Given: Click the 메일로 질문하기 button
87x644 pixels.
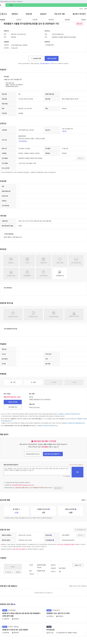Looking at the screenshot, I should (x=58, y=488).
